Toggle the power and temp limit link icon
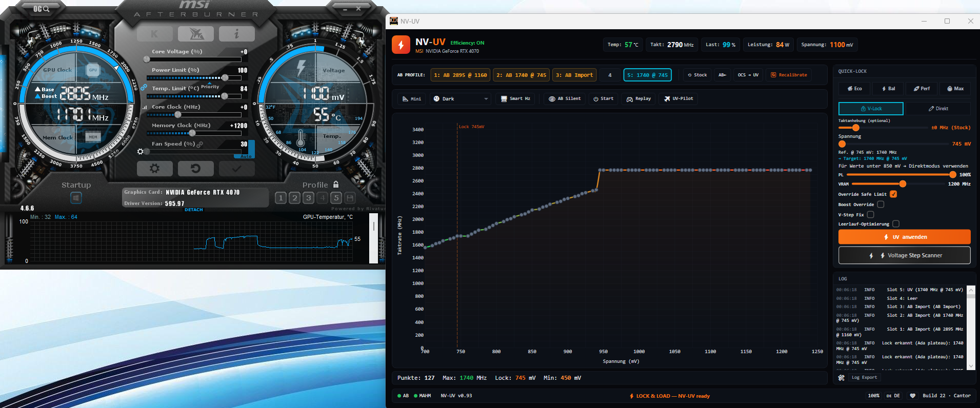The image size is (980, 408). point(144,87)
